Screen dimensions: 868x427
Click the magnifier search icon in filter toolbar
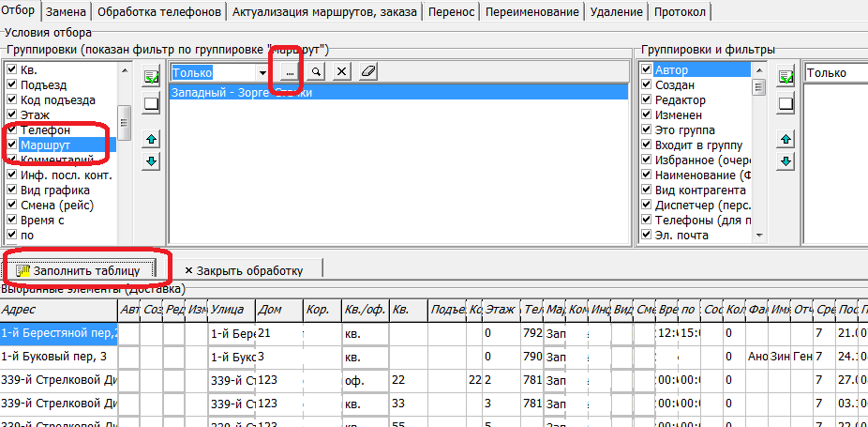click(x=318, y=72)
